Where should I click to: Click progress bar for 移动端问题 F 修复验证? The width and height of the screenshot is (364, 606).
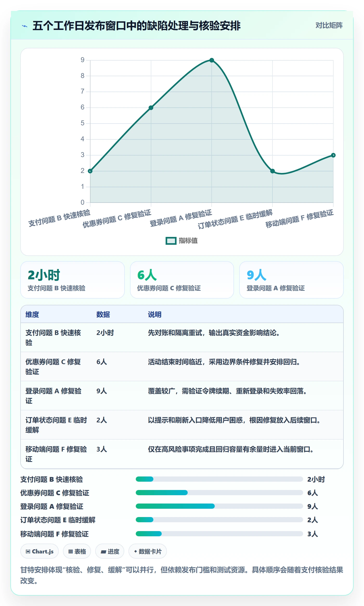(219, 534)
